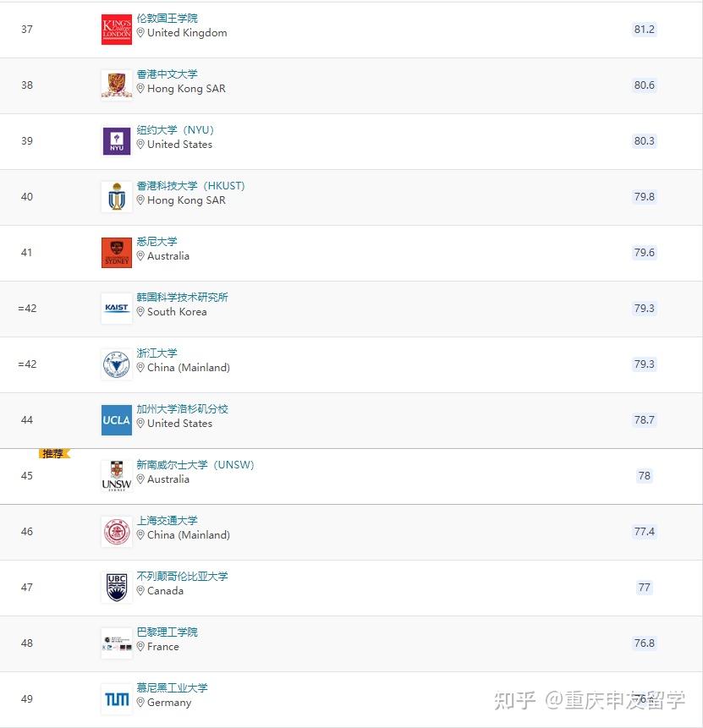
Task: Click the score 78.7 beside UCLA
Action: [x=644, y=419]
